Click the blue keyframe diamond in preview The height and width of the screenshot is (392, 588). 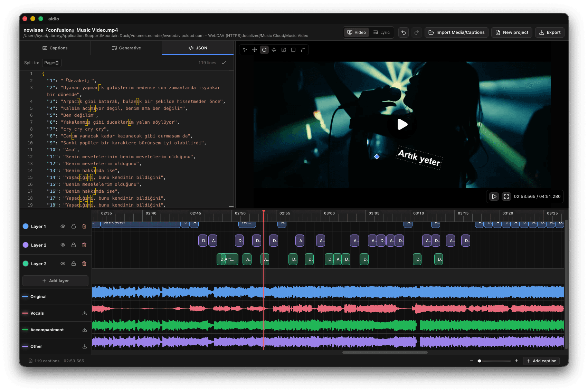point(377,157)
